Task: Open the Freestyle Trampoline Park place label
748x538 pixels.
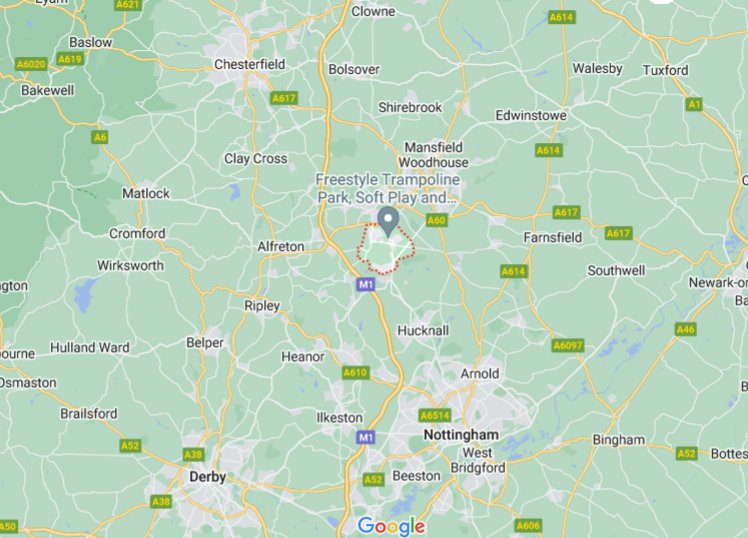Action: (388, 188)
